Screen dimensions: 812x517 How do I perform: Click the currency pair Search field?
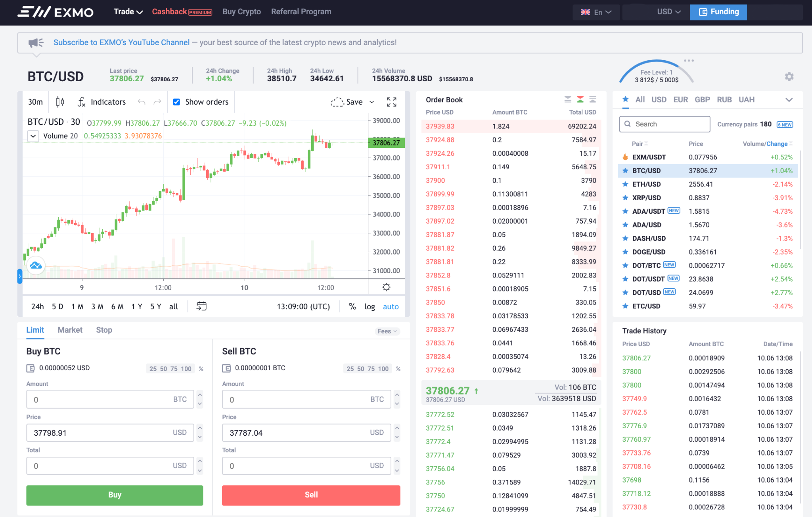click(665, 124)
